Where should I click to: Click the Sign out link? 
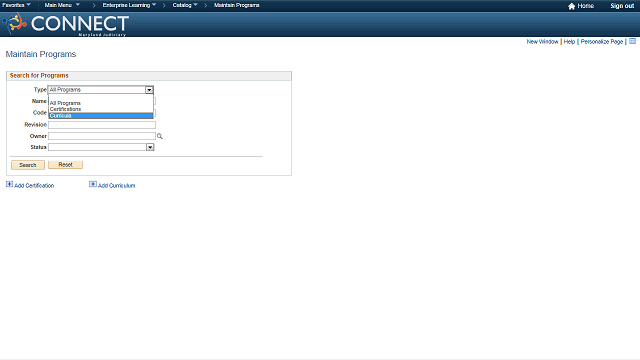coord(622,6)
